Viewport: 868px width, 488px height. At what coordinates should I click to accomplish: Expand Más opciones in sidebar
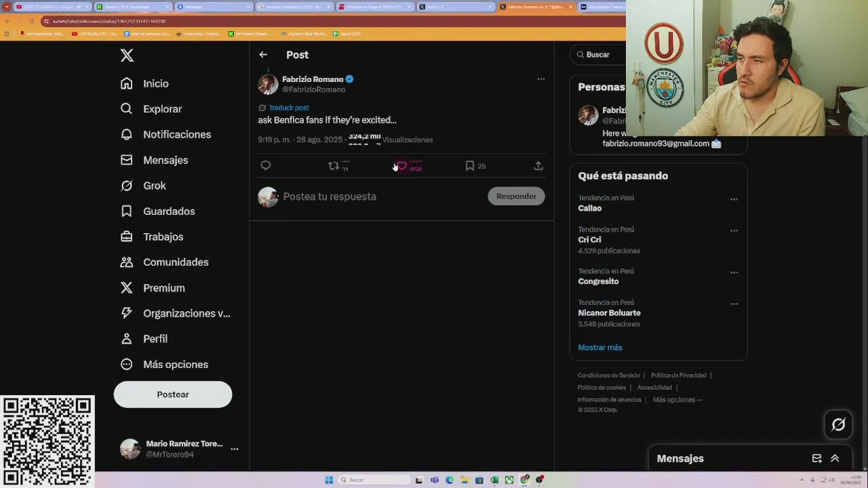pos(164,365)
